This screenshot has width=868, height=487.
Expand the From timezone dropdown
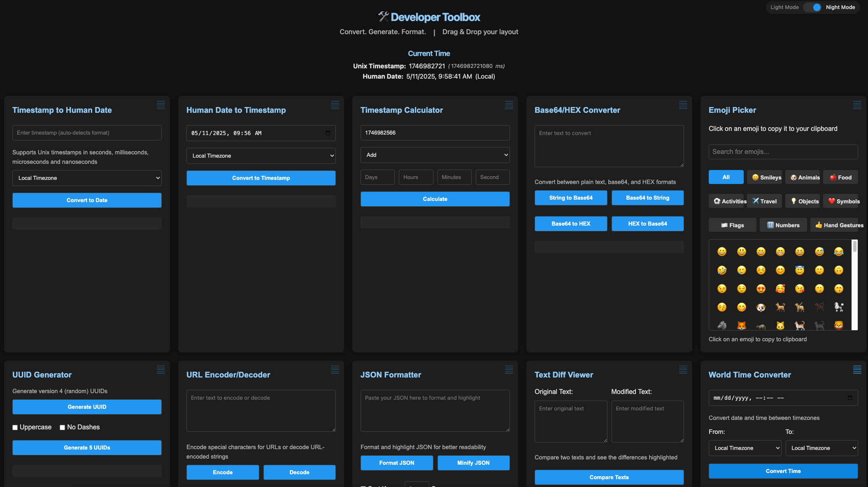point(745,448)
